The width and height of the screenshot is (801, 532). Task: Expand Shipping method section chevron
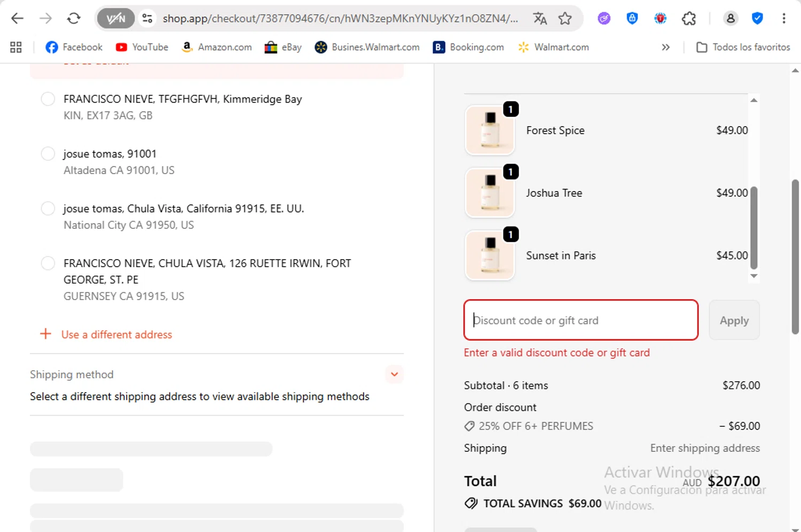[x=395, y=374]
